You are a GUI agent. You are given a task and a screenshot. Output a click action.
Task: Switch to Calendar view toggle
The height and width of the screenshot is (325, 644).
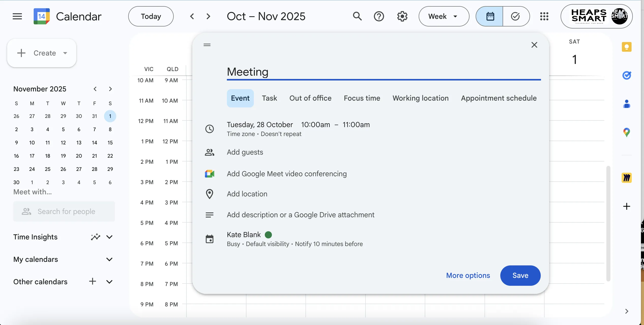490,16
